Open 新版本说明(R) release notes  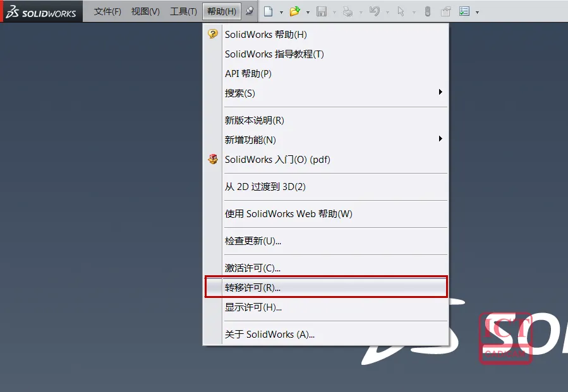pyautogui.click(x=326, y=120)
